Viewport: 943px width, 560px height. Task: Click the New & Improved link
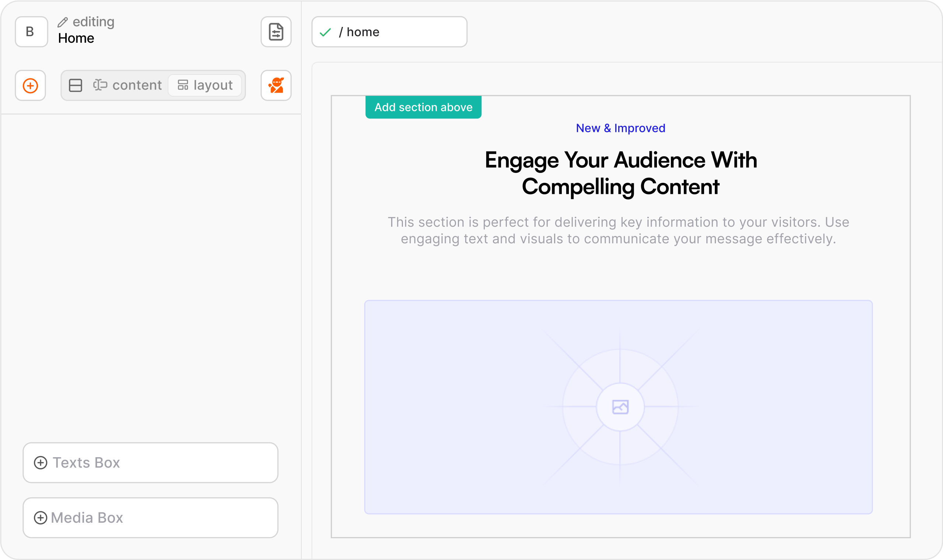(620, 128)
